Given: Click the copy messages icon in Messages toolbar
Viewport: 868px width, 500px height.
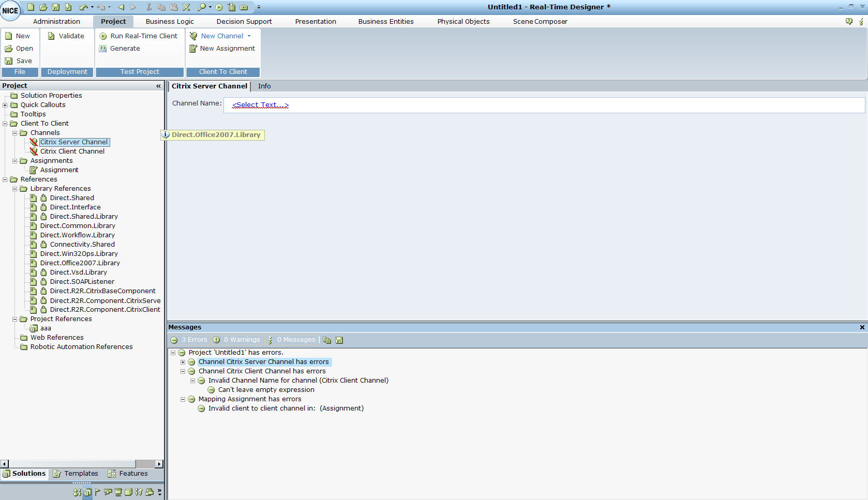Looking at the screenshot, I should click(x=327, y=340).
